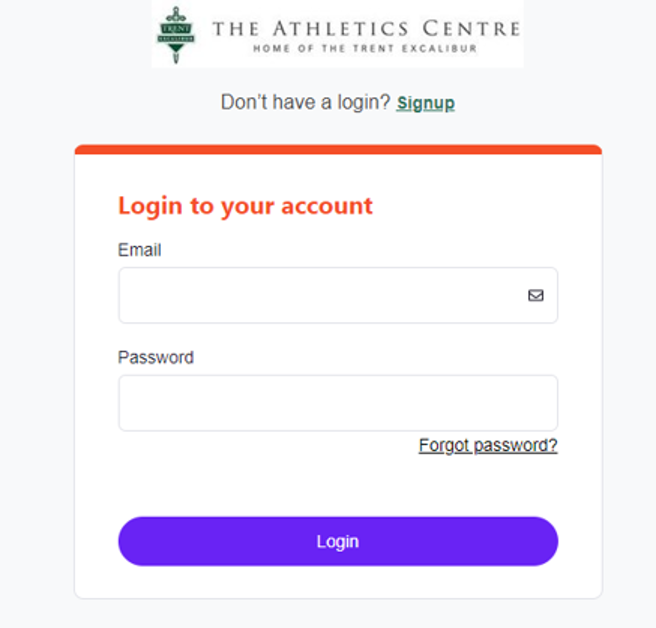
Task: Click the "Home of the Trent Excalibur" tagline
Action: [365, 48]
